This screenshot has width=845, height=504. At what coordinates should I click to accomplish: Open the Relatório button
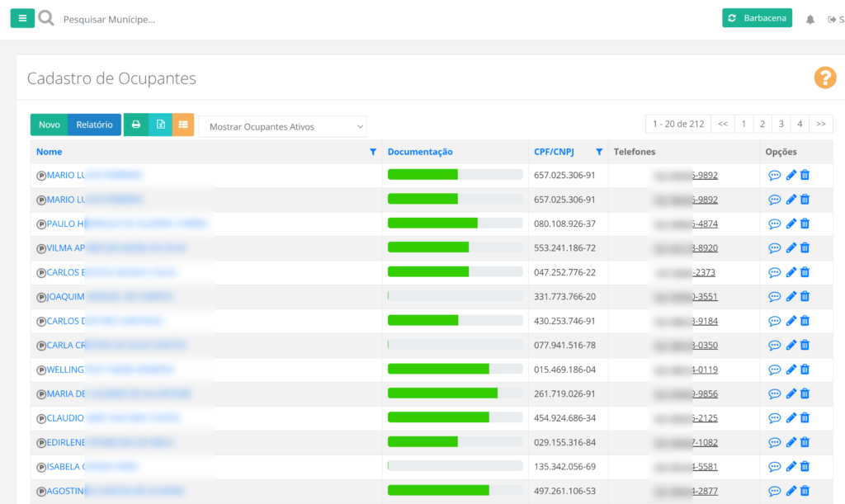pyautogui.click(x=94, y=125)
